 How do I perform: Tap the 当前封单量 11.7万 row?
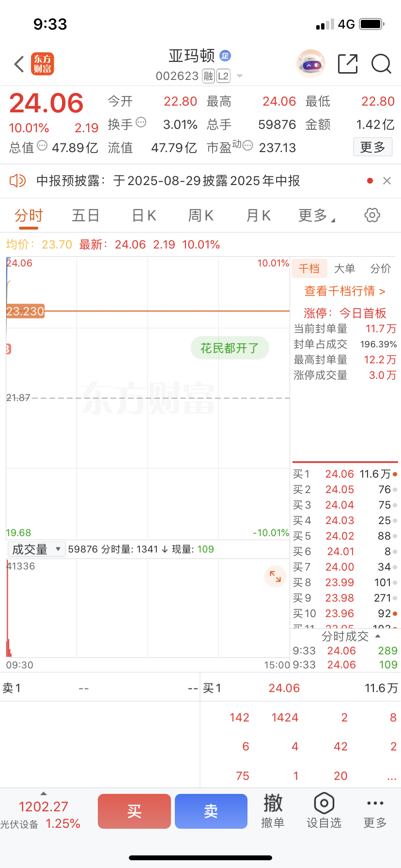tap(345, 328)
